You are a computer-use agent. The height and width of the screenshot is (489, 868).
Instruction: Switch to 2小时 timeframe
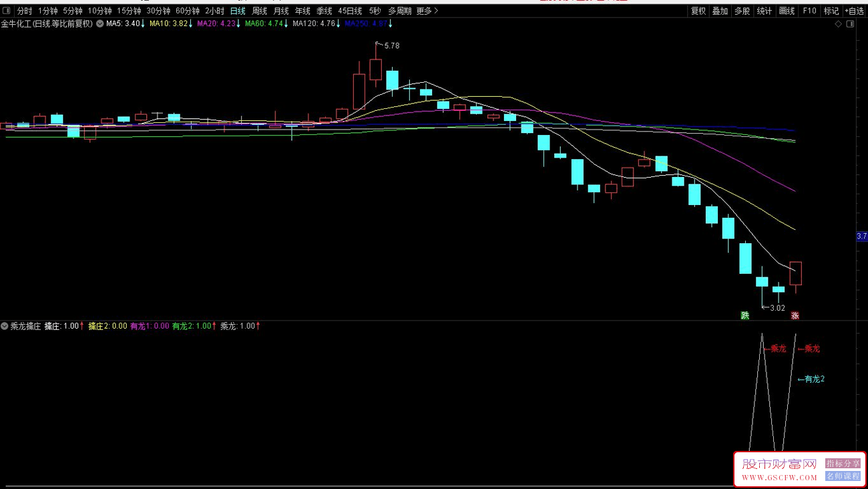click(x=214, y=11)
